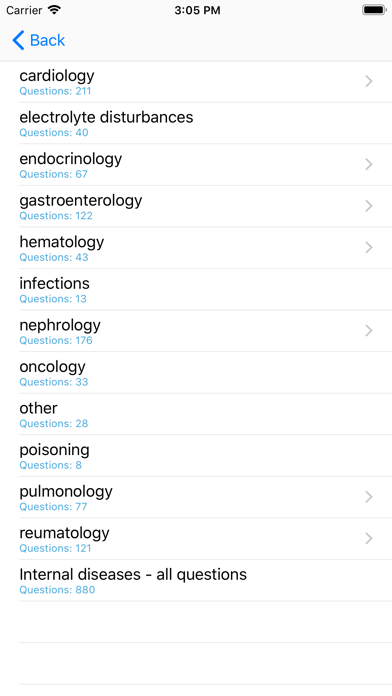Open Internal diseases - all questions
The image size is (392, 696).
click(196, 581)
